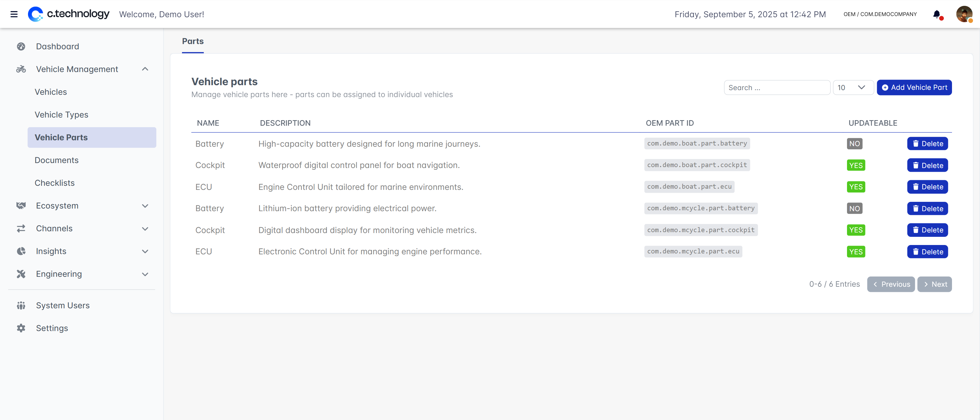Expand the Channels menu chevron

(x=145, y=229)
